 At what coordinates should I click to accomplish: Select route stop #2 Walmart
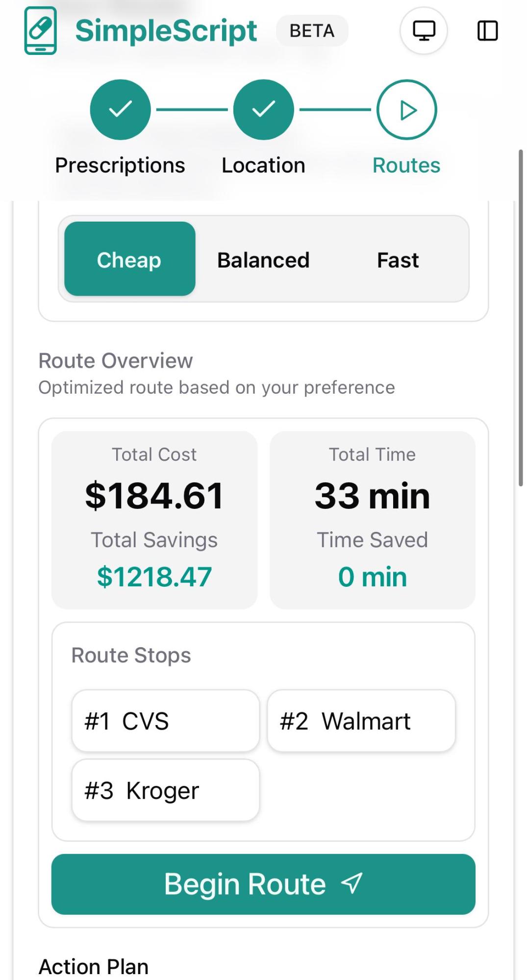pos(361,721)
